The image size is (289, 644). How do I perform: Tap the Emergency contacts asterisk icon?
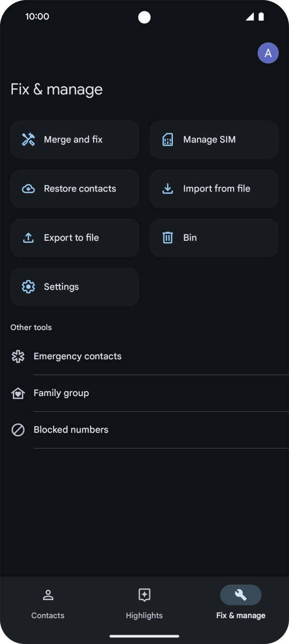coord(18,356)
